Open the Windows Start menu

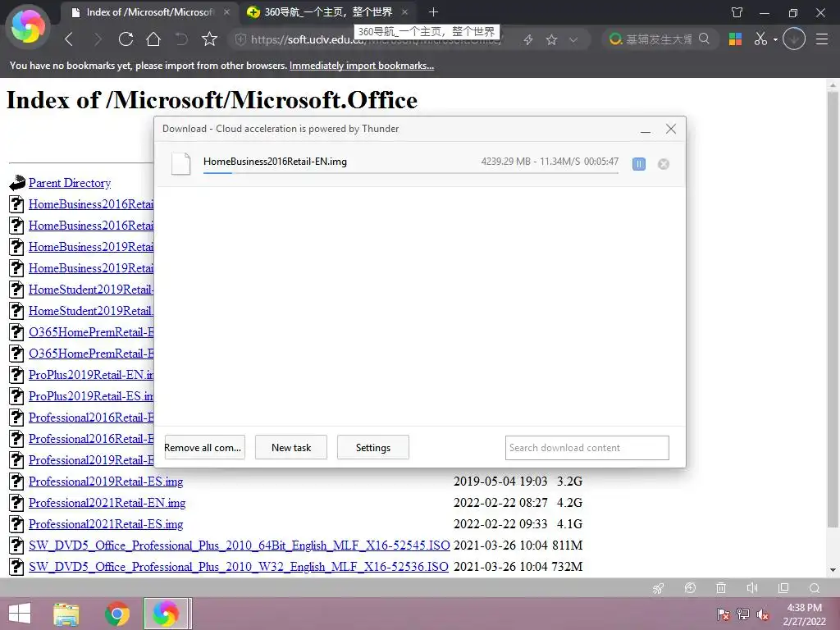[20, 614]
